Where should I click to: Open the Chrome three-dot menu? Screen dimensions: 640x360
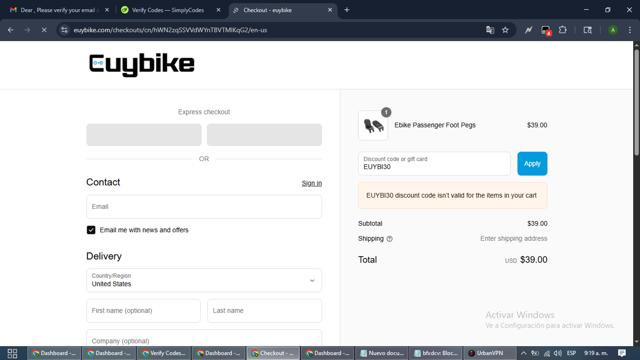[629, 30]
